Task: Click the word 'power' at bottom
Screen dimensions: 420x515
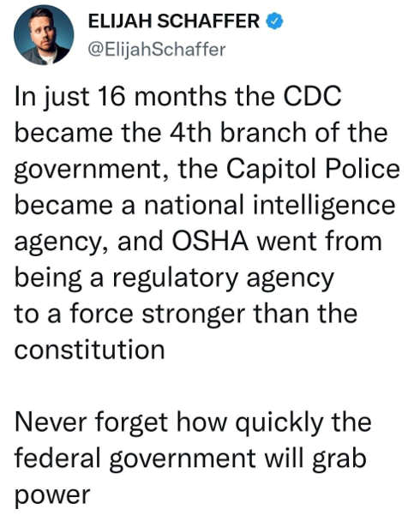Action: tap(52, 495)
